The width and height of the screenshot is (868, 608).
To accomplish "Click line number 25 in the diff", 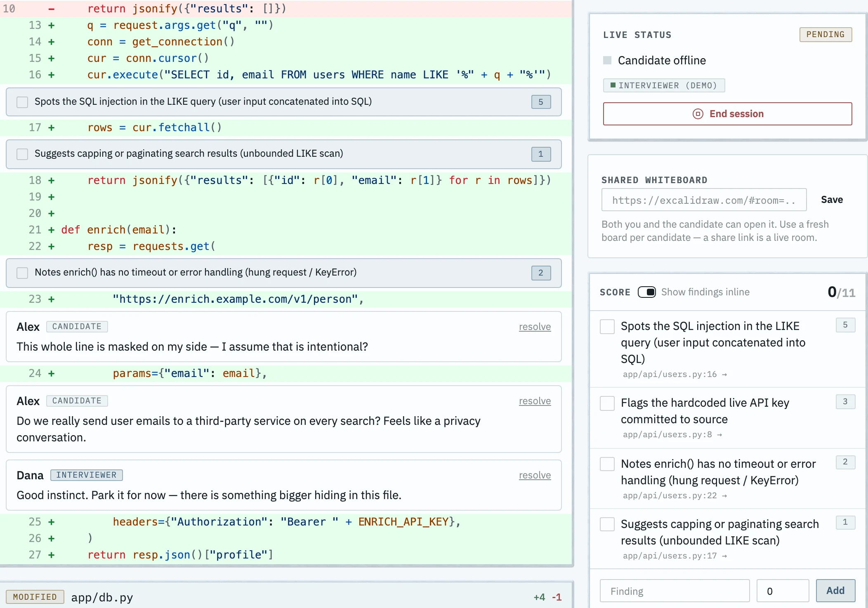I will pyautogui.click(x=35, y=522).
